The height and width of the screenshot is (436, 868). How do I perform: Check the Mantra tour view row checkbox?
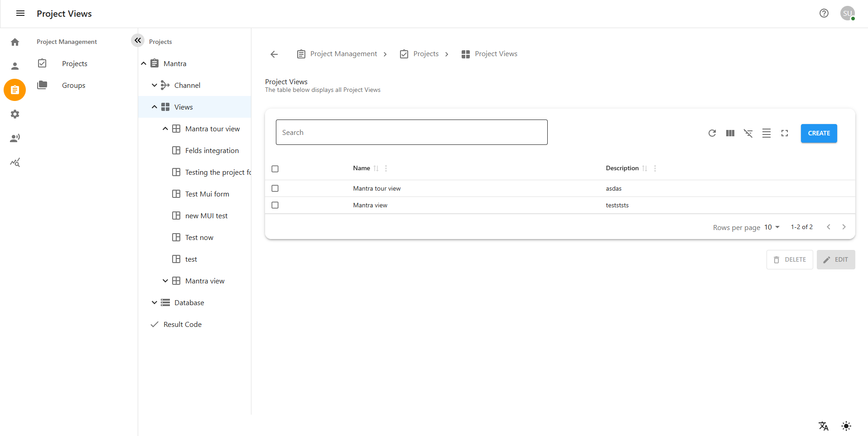click(x=275, y=188)
